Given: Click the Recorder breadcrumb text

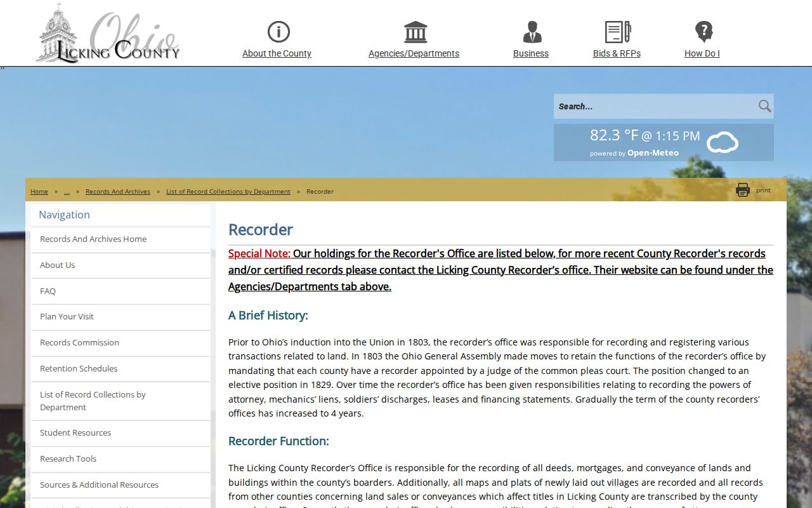Looking at the screenshot, I should (320, 191).
